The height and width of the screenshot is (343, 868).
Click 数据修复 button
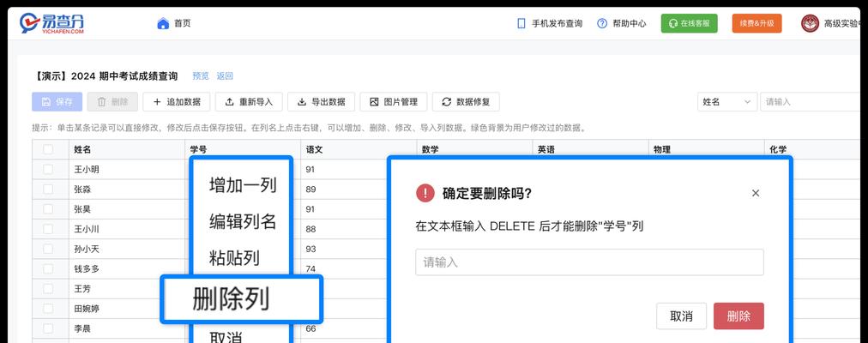pyautogui.click(x=466, y=102)
